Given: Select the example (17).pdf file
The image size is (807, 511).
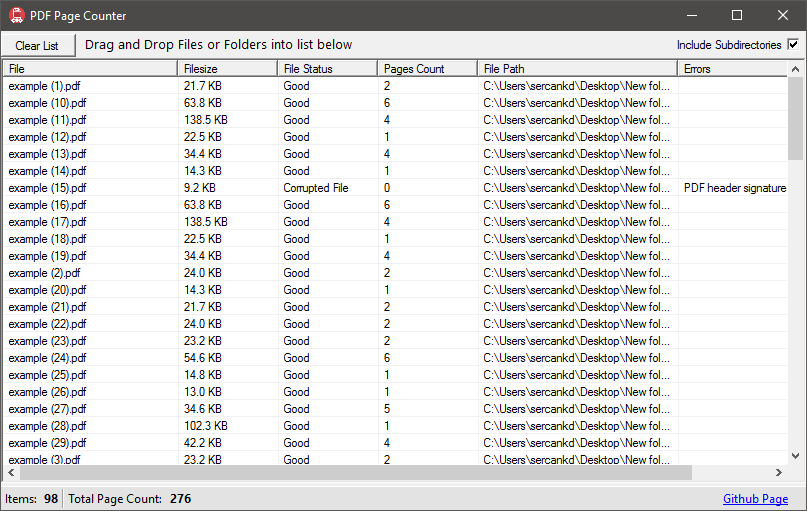Looking at the screenshot, I should click(47, 222).
